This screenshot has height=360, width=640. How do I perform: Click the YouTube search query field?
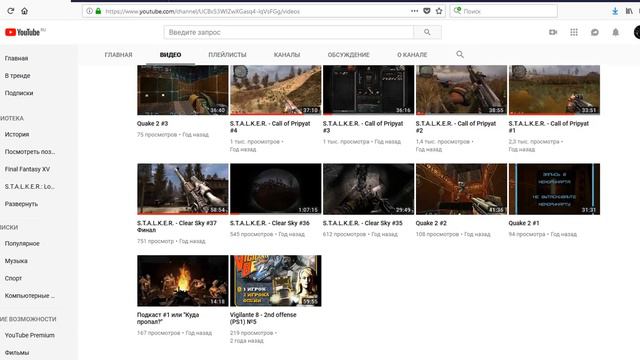289,32
